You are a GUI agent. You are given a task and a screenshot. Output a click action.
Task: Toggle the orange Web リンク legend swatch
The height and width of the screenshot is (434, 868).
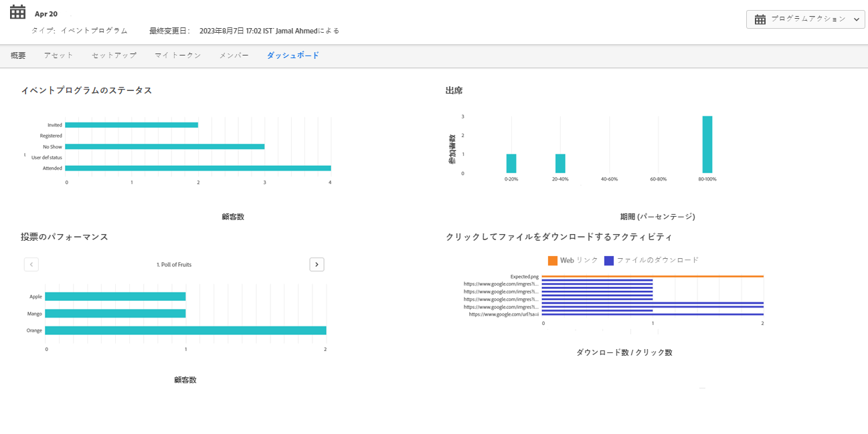[x=552, y=260]
